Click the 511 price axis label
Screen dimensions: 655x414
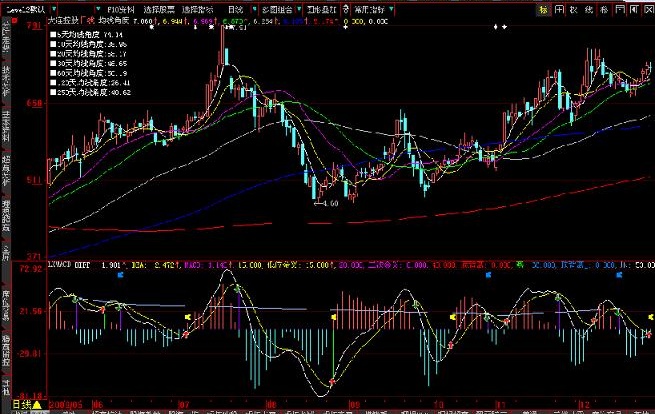34,180
